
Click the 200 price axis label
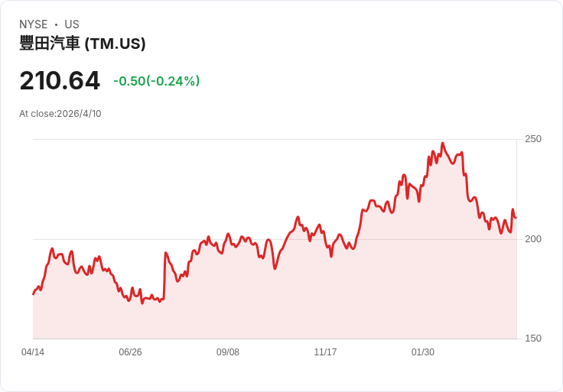click(x=533, y=239)
